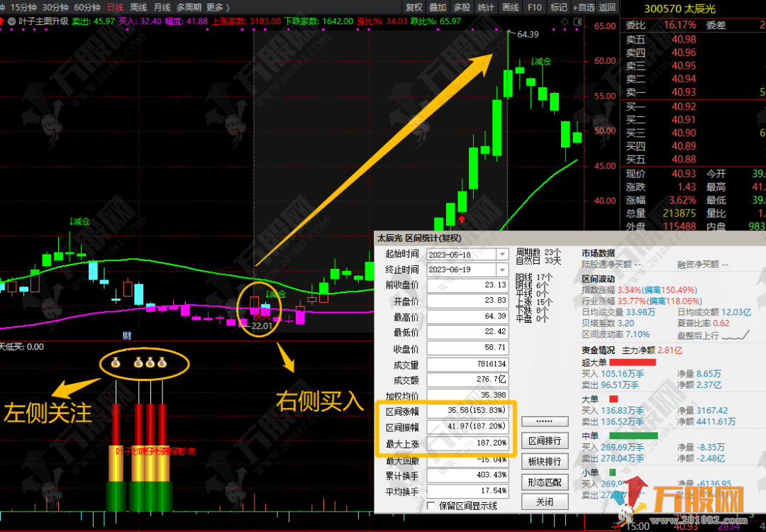Click the 盘整后上行 trend sparkline
766x532 pixels.
(736, 336)
